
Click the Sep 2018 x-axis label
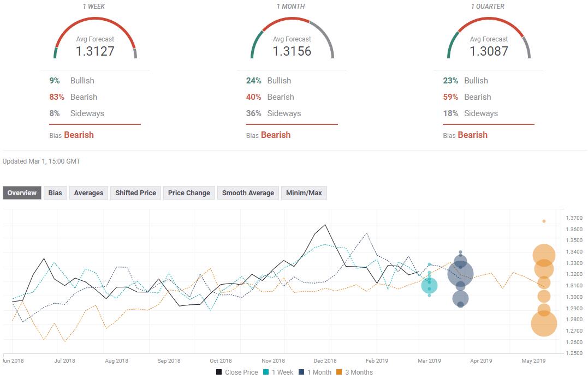169,360
